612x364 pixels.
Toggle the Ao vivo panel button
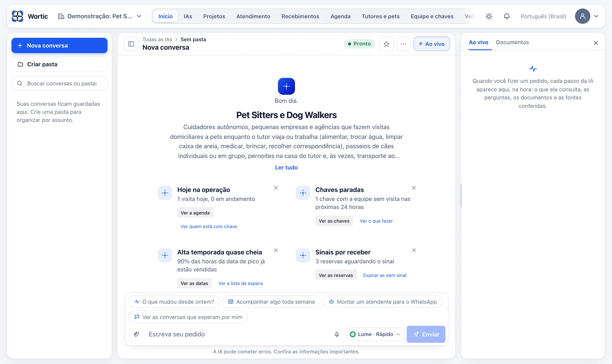coord(431,44)
